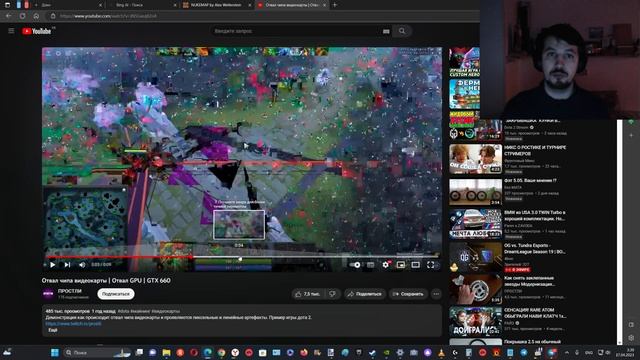
Task: Open the twitch link in the description
Action: [x=73, y=323]
